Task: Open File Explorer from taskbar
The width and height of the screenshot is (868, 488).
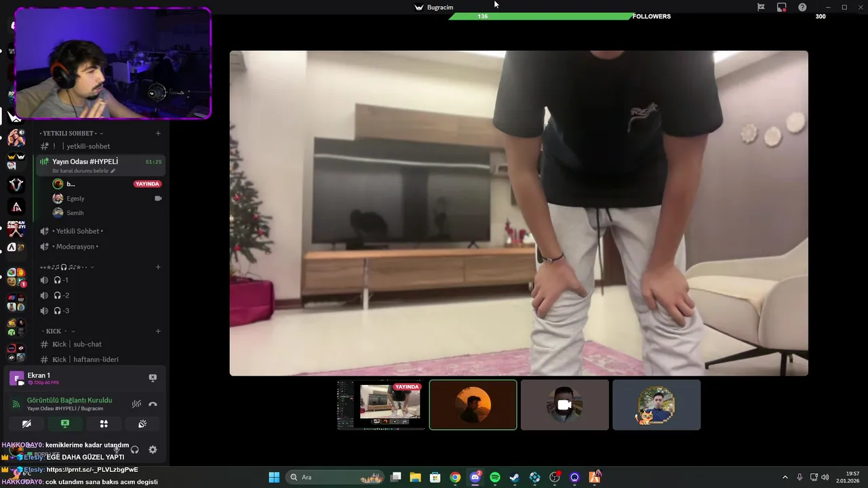Action: point(416,477)
